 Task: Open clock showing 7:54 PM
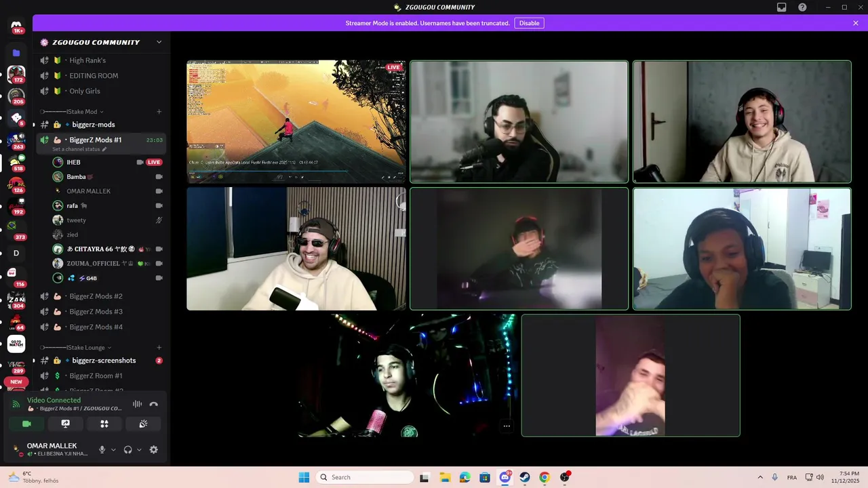tap(845, 477)
